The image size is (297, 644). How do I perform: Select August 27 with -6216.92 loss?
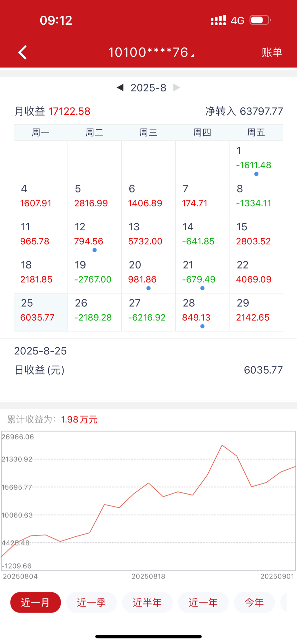coord(148,312)
